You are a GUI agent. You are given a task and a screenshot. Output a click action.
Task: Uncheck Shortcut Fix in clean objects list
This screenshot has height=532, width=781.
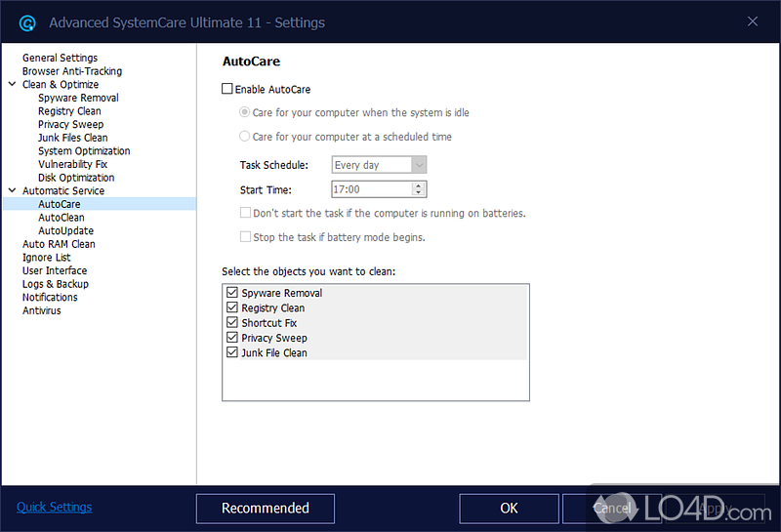(232, 322)
